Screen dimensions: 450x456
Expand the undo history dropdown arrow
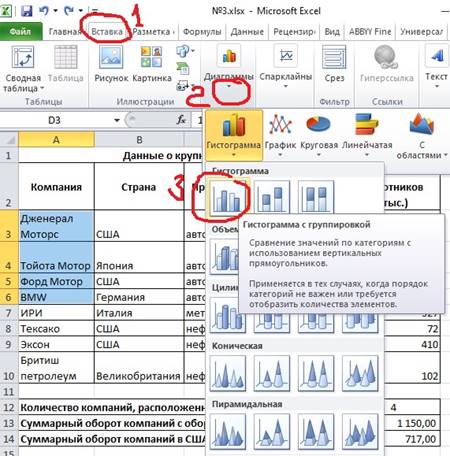pos(55,11)
